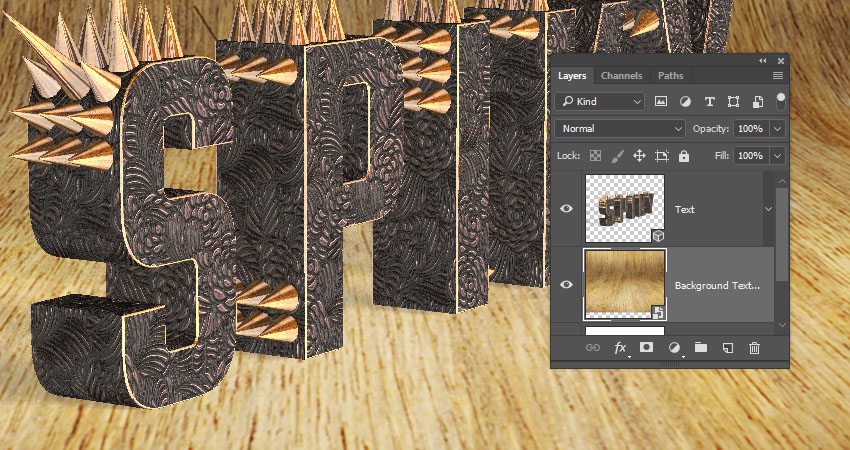Lock position move icon

[x=639, y=156]
